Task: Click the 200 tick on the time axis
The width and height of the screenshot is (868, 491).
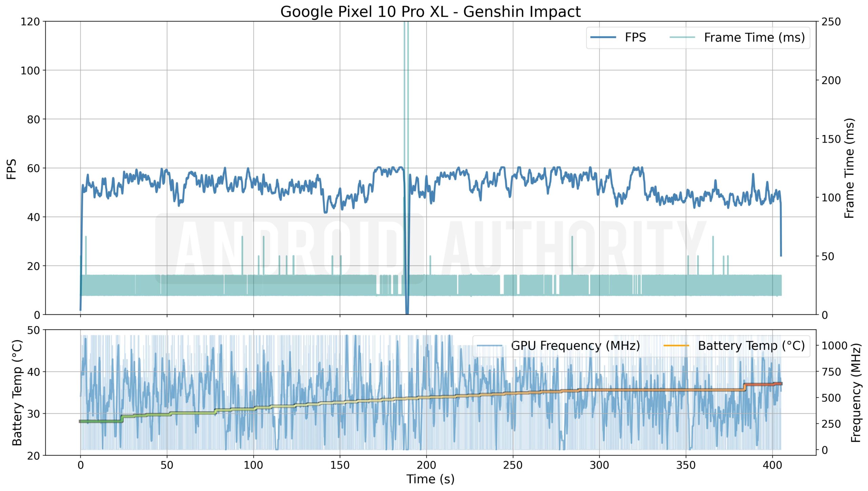Action: 426,465
